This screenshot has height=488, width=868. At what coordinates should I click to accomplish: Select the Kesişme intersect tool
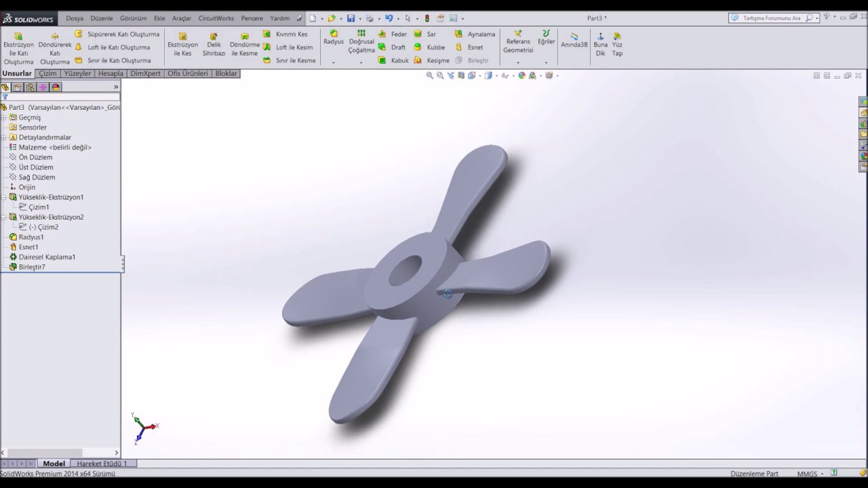432,60
